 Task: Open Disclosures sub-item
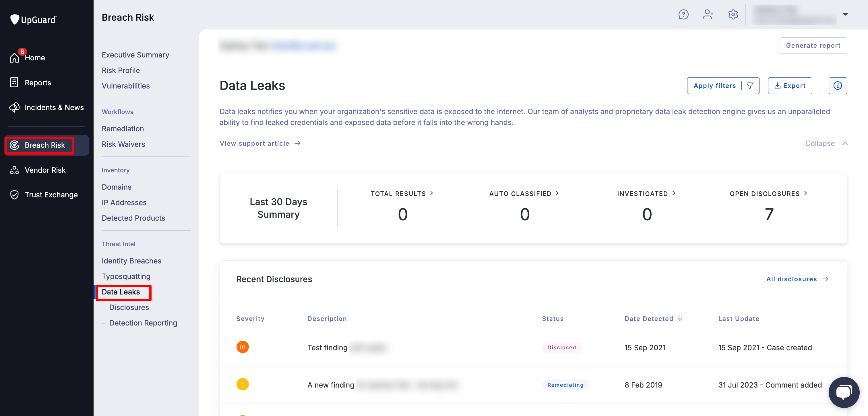[x=129, y=307]
